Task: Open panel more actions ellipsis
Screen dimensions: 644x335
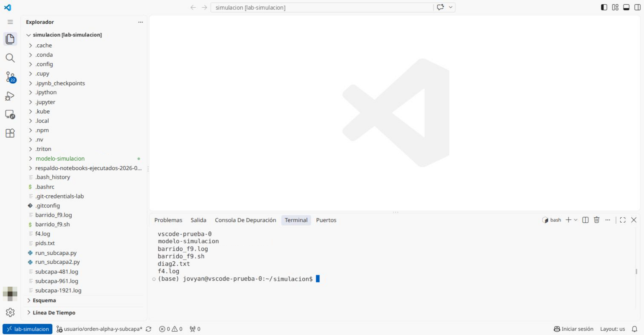Action: [x=608, y=220]
